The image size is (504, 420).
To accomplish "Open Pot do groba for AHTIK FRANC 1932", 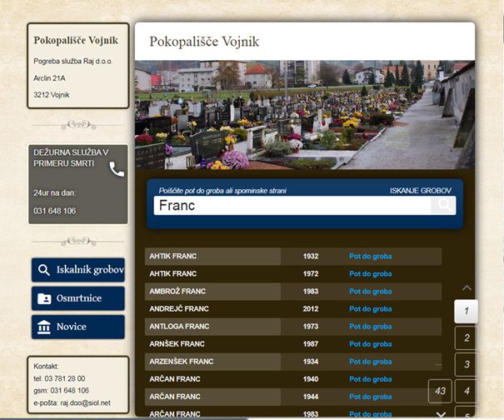I will click(370, 256).
